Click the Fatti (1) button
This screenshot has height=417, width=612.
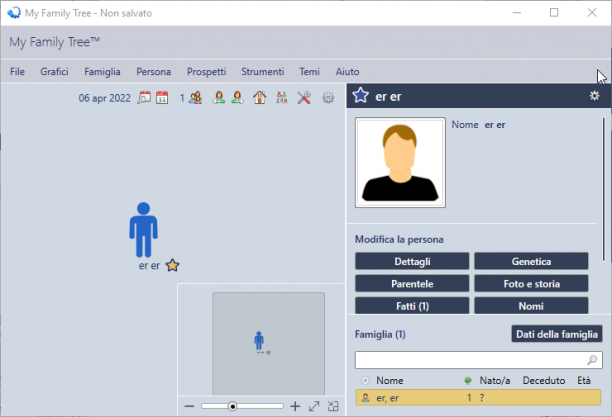[412, 306]
